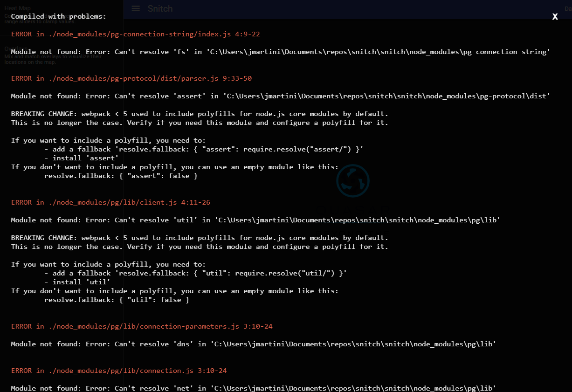Dismiss the error overlay with the X
572x392 pixels.
point(555,16)
